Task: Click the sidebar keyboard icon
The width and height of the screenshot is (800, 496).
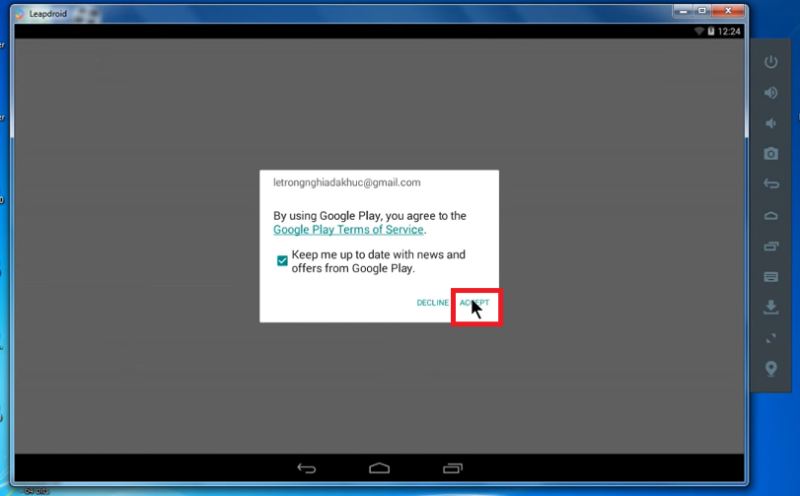Action: pyautogui.click(x=770, y=277)
